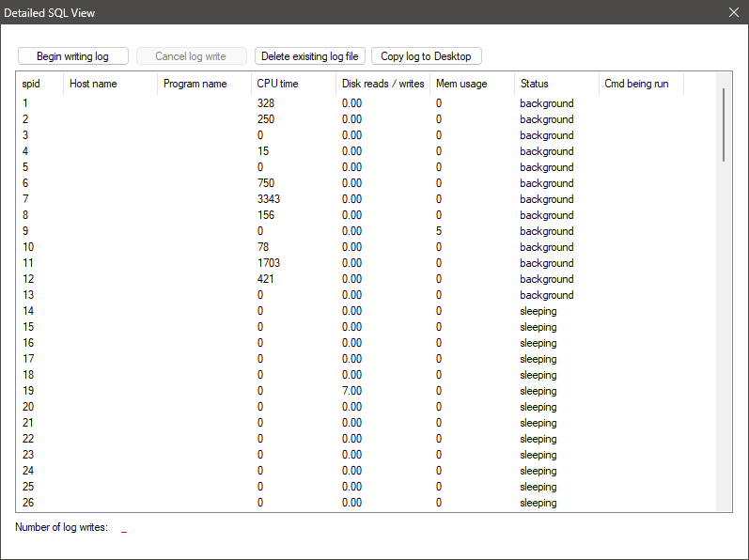Click the background status of spid 13

click(547, 295)
